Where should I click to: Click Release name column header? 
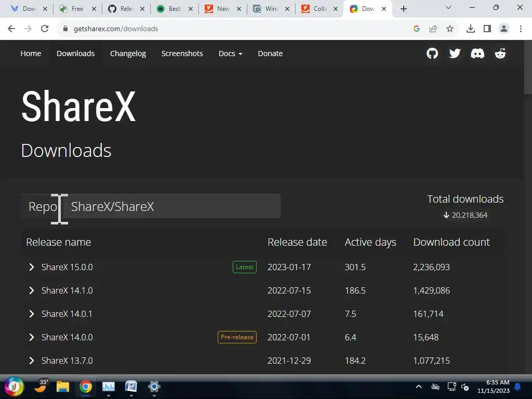tap(58, 242)
